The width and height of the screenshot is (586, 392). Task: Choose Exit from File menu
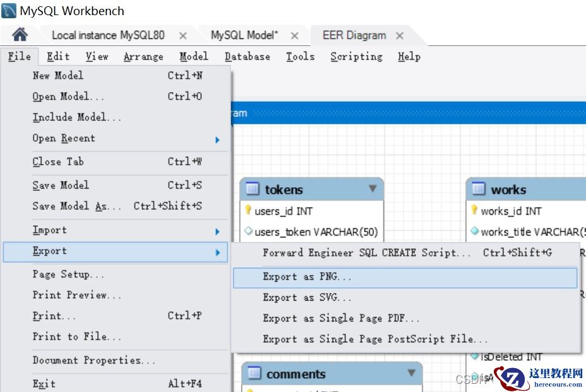point(115,384)
